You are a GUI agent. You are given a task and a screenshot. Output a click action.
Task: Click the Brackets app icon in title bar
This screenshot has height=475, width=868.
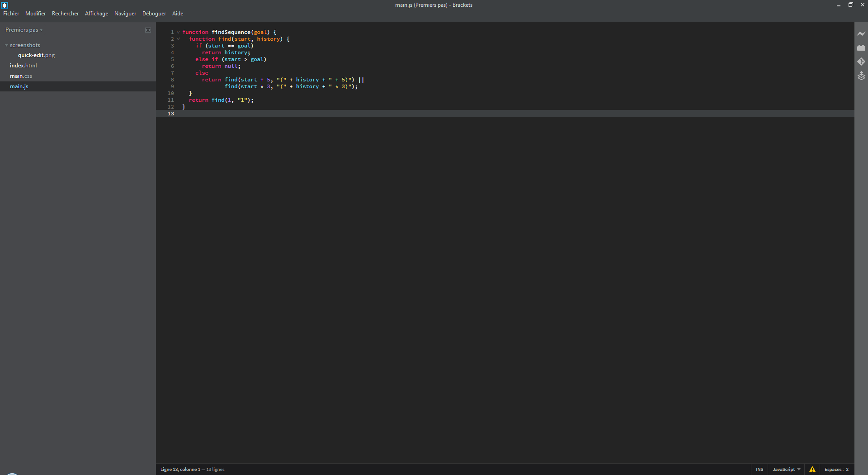5,5
